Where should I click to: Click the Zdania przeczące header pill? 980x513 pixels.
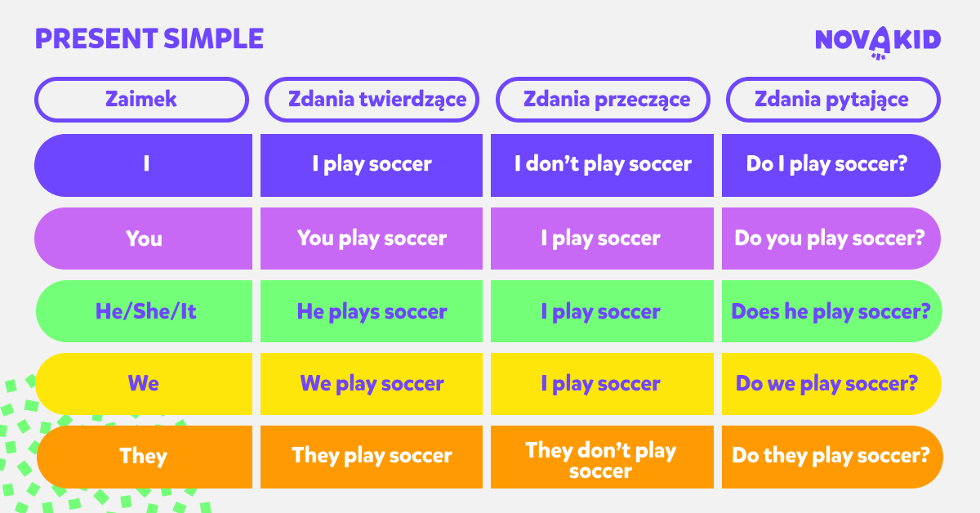point(603,100)
